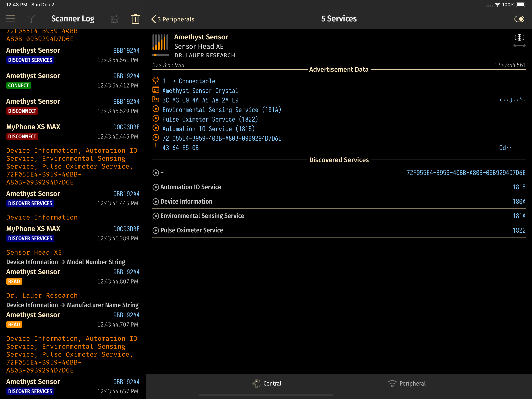Share the scanner log
The width and height of the screenshot is (532, 399).
[115, 19]
